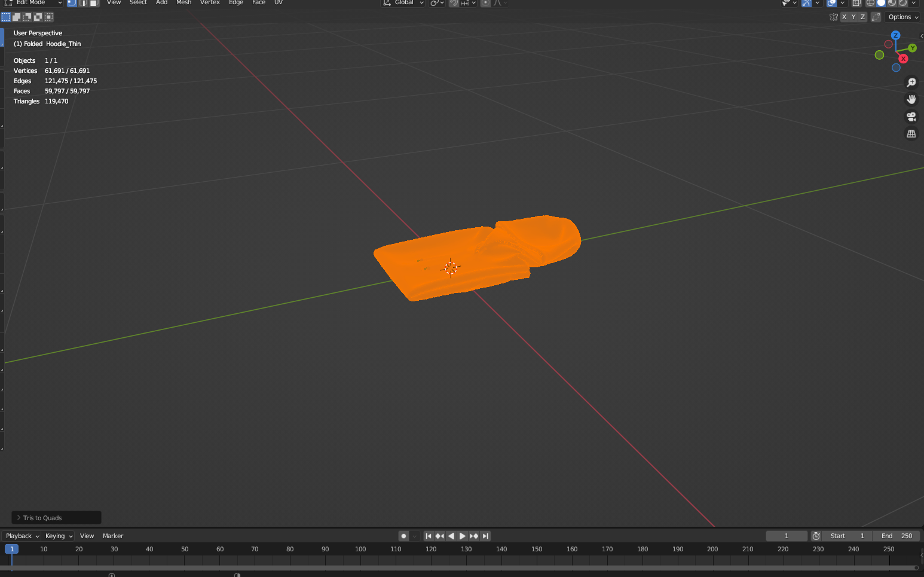Click the zoom magnifier viewport icon
Viewport: 924px width, 577px height.
911,83
